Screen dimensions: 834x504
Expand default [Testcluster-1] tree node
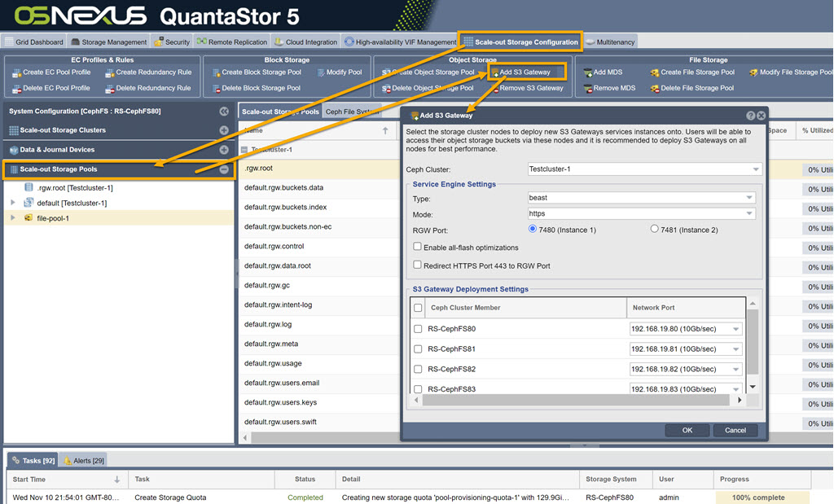pyautogui.click(x=13, y=203)
